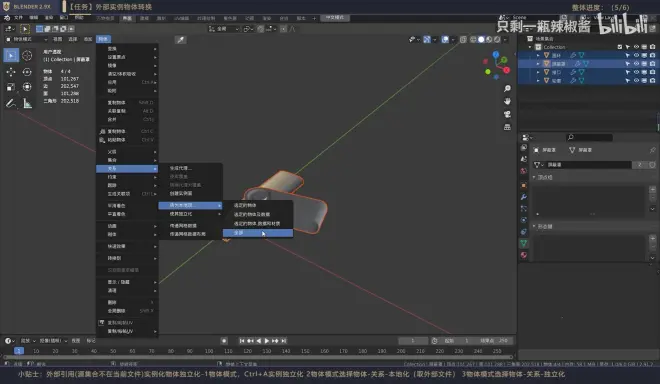The image size is (660, 384).
Task: Activate the 3D Cursor tool
Action: (27, 55)
